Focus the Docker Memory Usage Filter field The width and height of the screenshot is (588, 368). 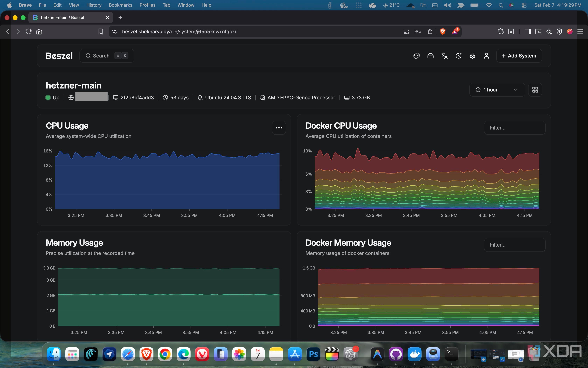[x=515, y=245]
